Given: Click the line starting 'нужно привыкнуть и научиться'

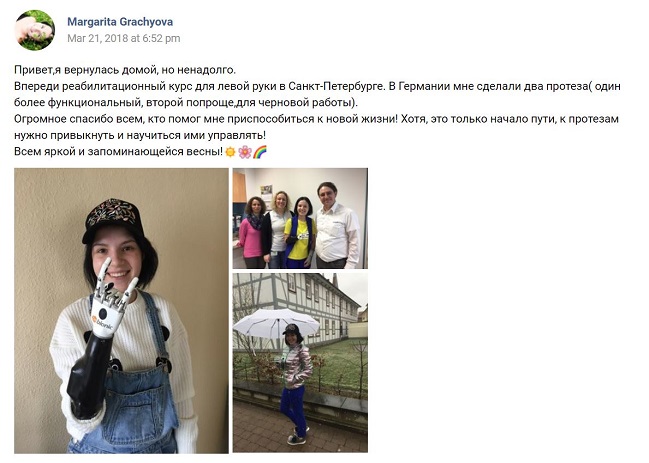Looking at the screenshot, I should click(140, 136).
